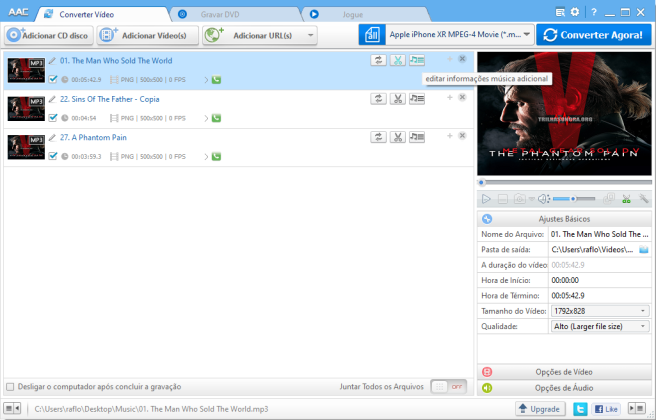The image size is (656, 420).
Task: Click Hora de Término time field
Action: [600, 296]
